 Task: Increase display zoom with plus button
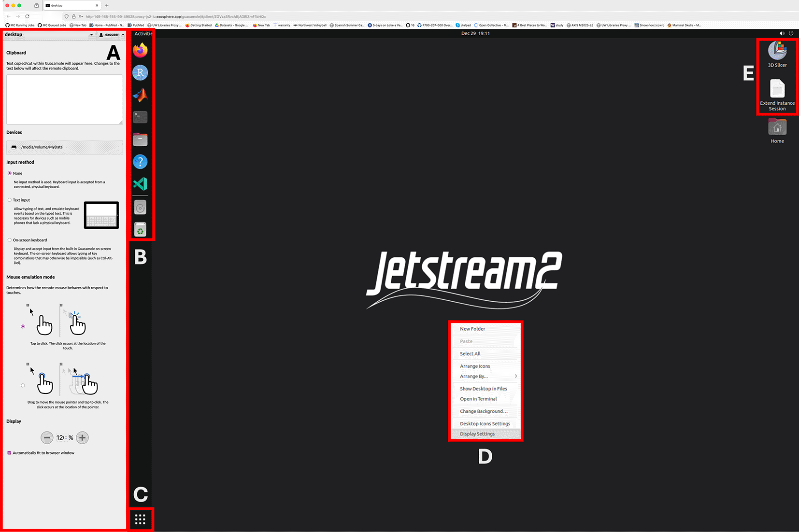pyautogui.click(x=83, y=438)
